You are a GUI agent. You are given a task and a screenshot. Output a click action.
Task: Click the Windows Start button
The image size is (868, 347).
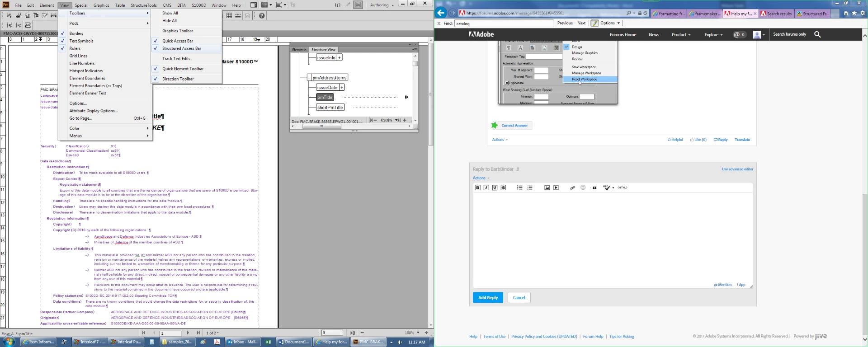9,342
